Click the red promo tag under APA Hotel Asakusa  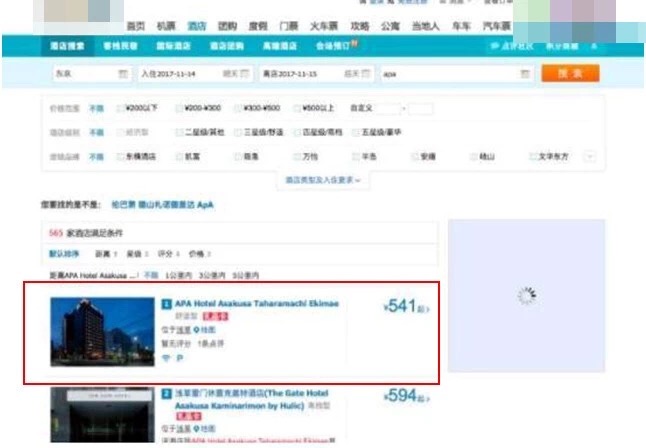click(215, 317)
